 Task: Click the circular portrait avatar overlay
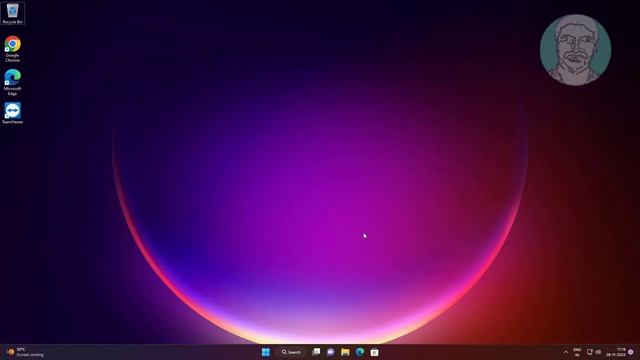click(x=576, y=50)
